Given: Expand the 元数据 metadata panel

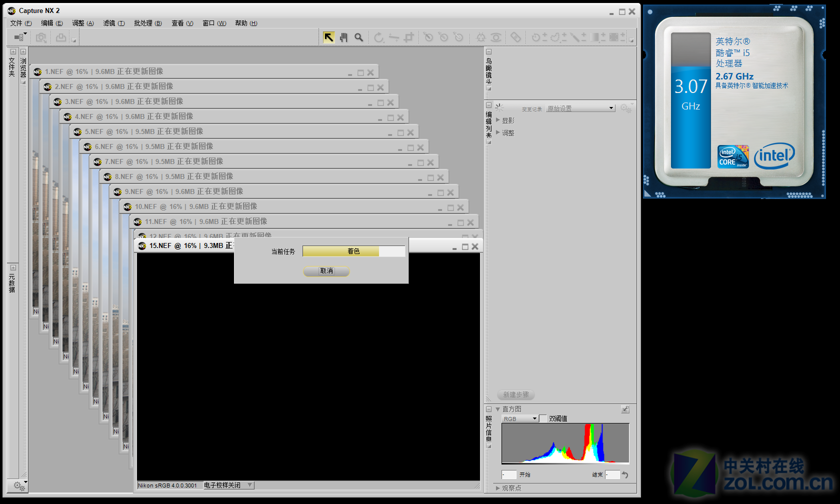Looking at the screenshot, I should click(x=13, y=267).
